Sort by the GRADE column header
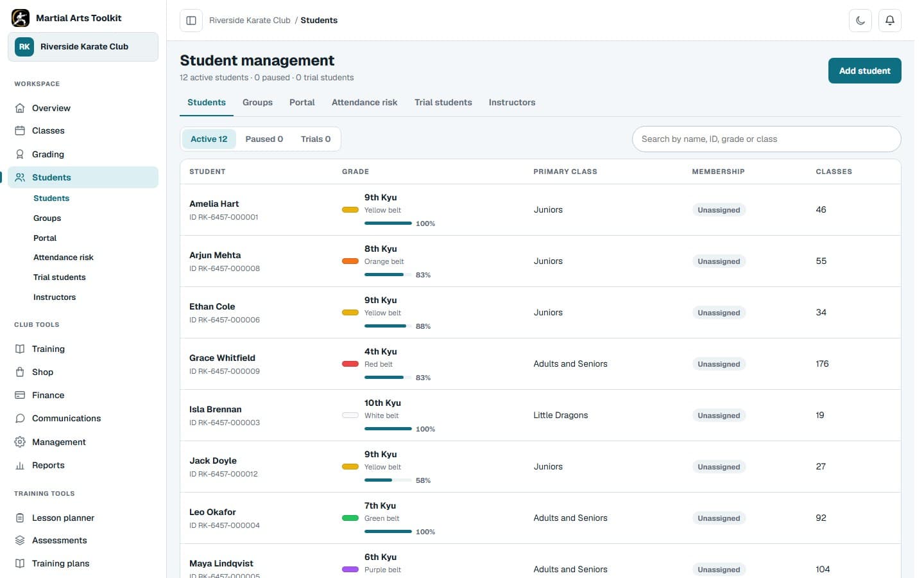Viewport: 924px width, 578px height. (355, 171)
